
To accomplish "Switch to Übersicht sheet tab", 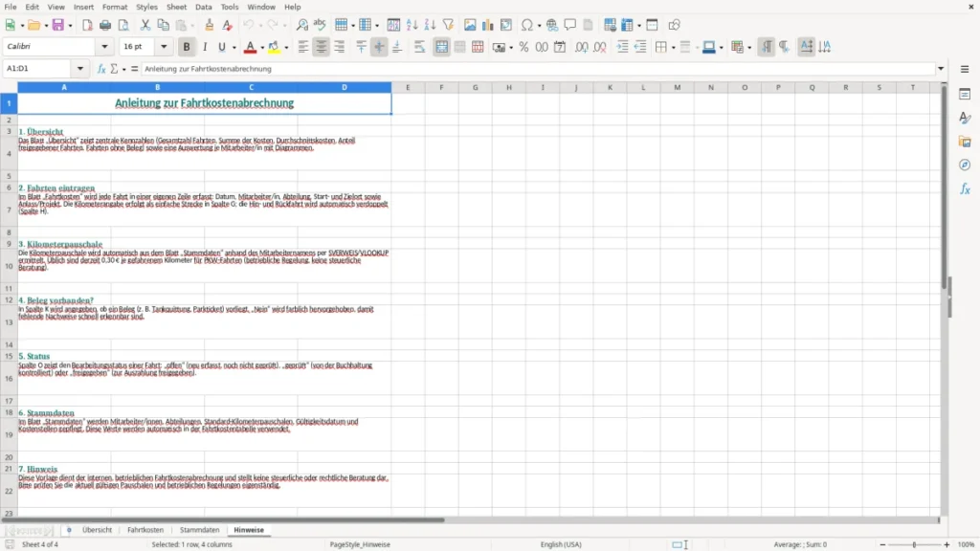I will click(x=97, y=530).
